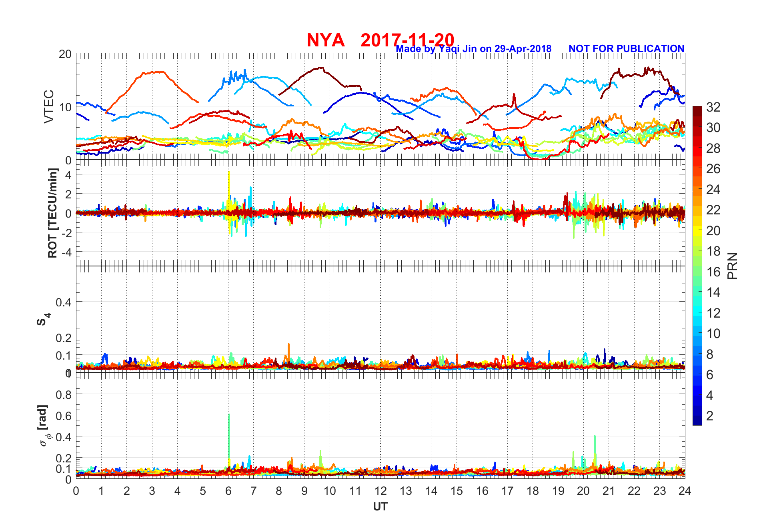Click tick label 8 on the PRN colorbar
This screenshot has height=532, width=761.
point(710,354)
